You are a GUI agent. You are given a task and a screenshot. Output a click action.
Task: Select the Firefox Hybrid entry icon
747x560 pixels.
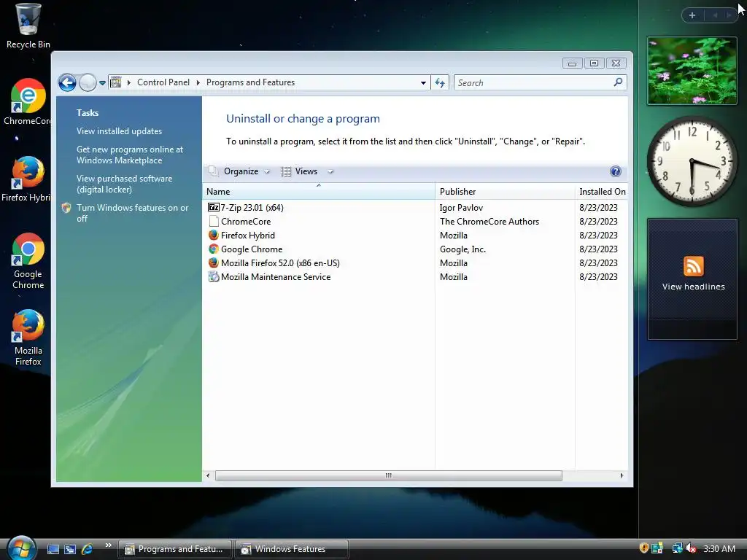(x=214, y=236)
